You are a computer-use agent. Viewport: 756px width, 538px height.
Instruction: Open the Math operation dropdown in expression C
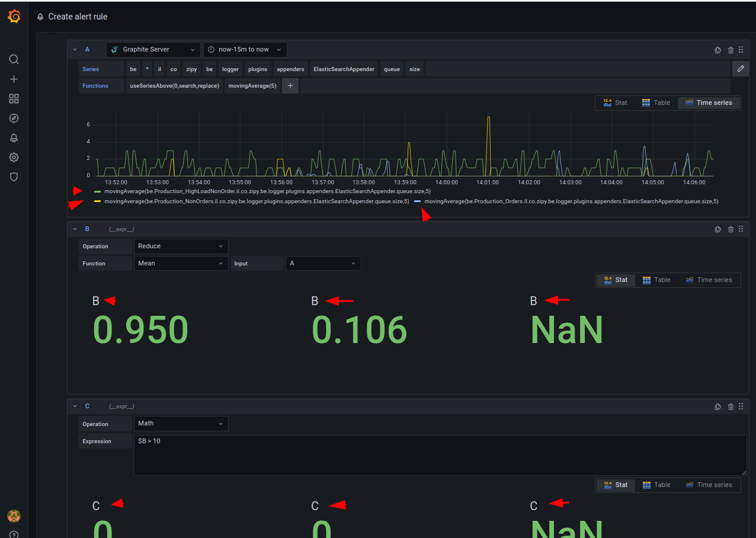(181, 424)
